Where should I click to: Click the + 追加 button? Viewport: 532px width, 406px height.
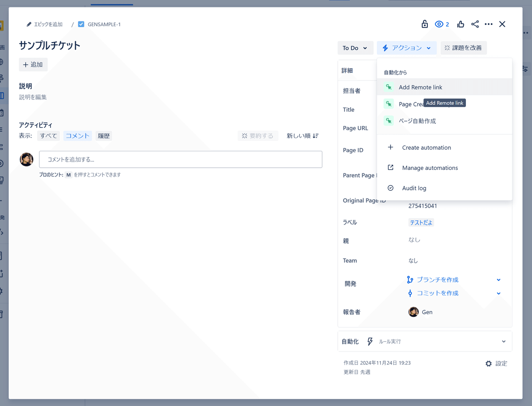click(33, 64)
